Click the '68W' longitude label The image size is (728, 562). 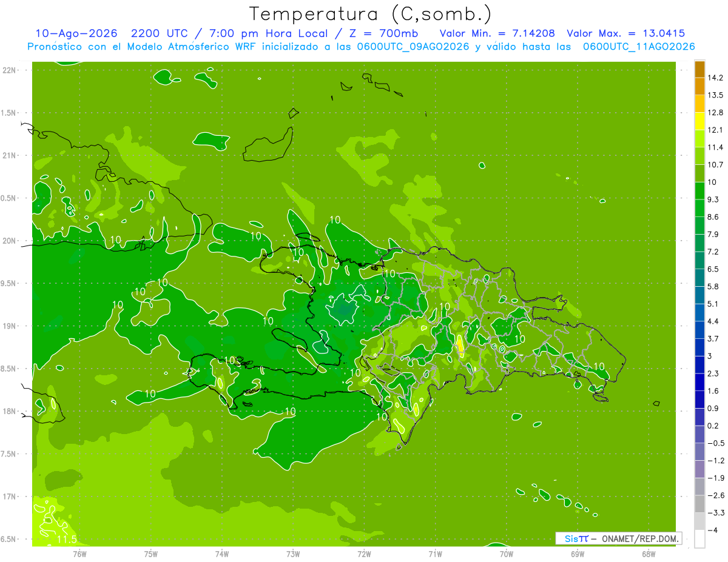[649, 554]
